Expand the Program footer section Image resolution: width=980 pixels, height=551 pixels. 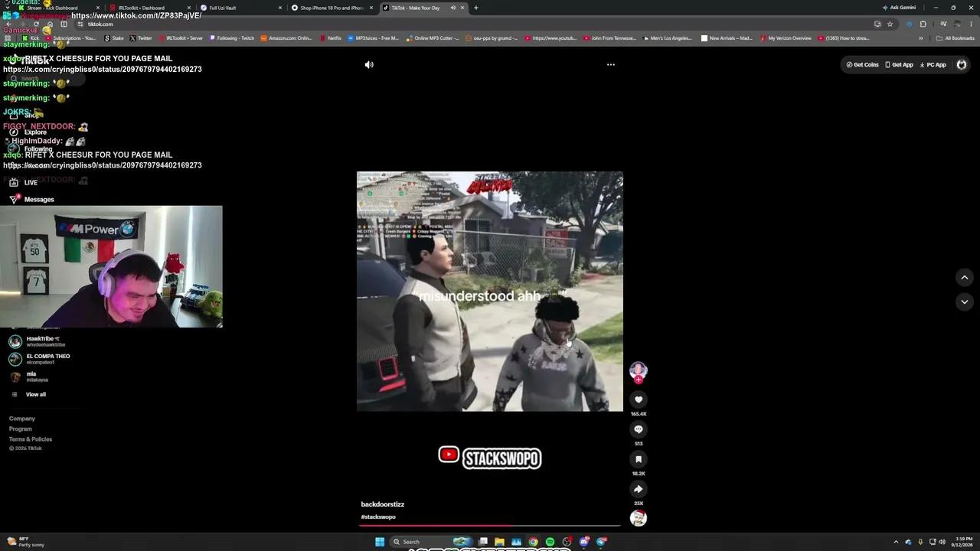(21, 429)
